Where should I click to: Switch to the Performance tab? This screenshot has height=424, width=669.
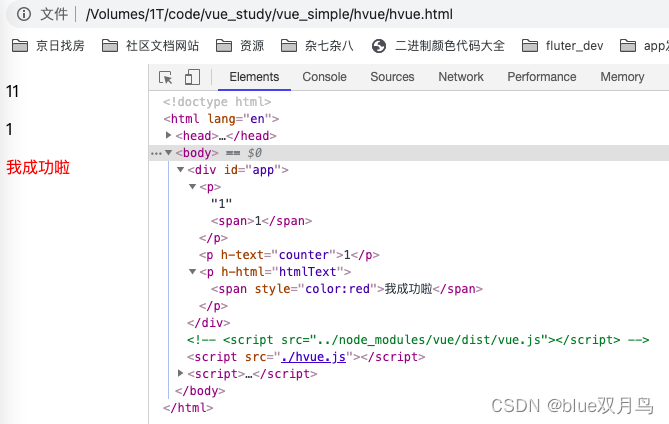pos(541,77)
